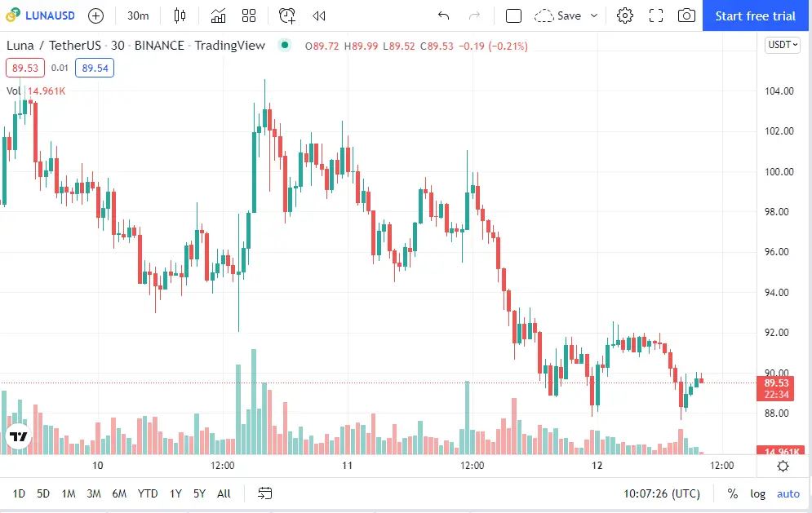
Task: Open the candlestick chart style icon
Action: (180, 16)
